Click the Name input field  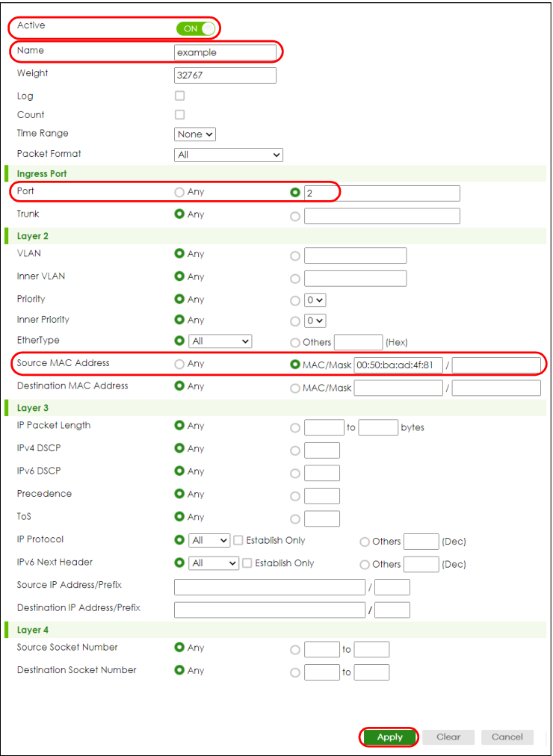225,52
